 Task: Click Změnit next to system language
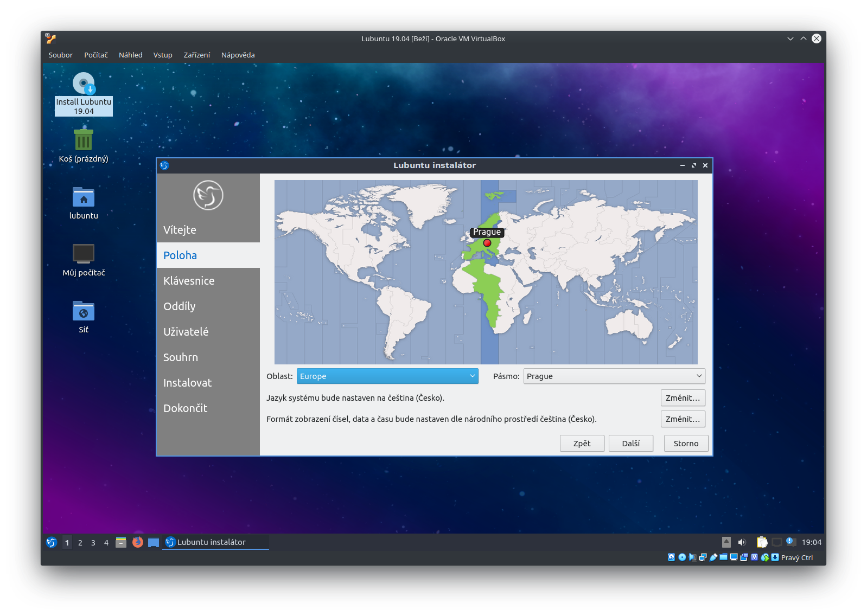(683, 398)
